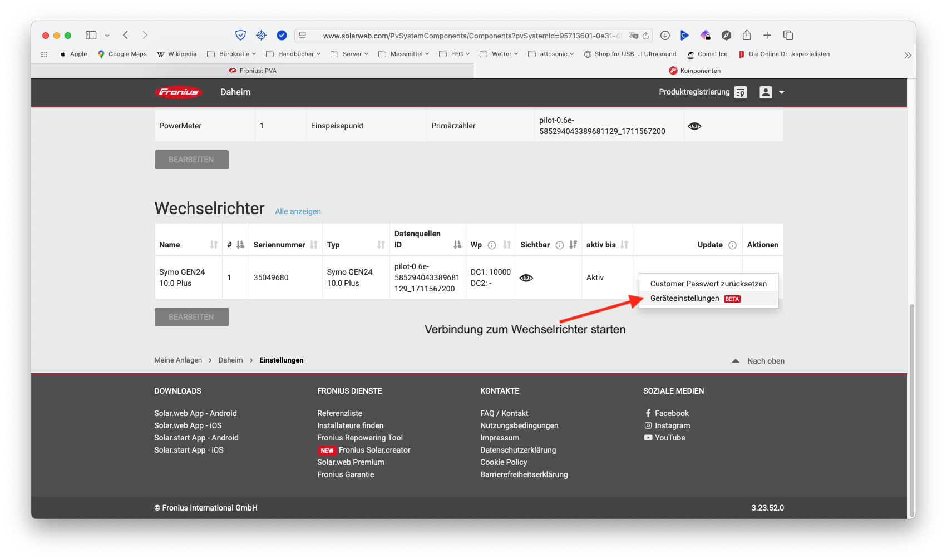
Task: Click the Fronius logo
Action: coord(178,92)
